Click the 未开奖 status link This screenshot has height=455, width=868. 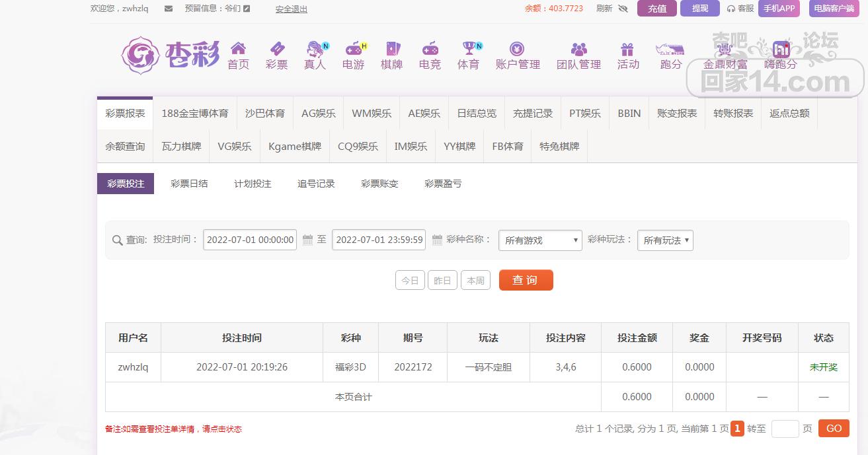coord(824,367)
